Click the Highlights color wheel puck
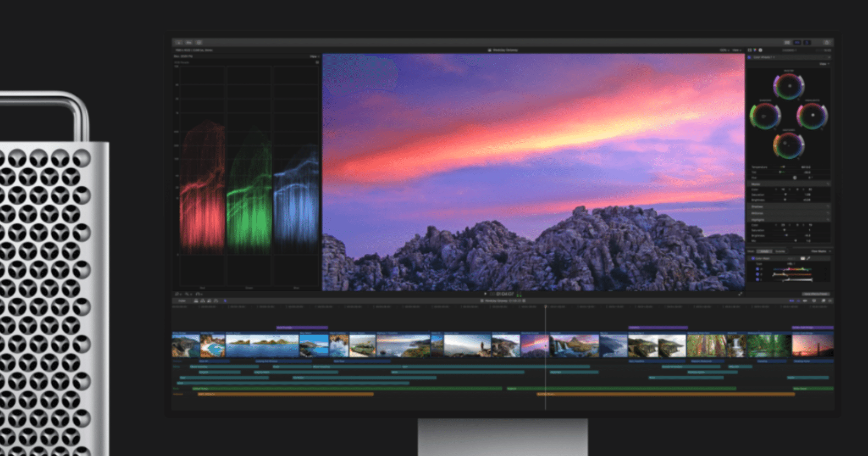The height and width of the screenshot is (456, 868). coord(813,115)
